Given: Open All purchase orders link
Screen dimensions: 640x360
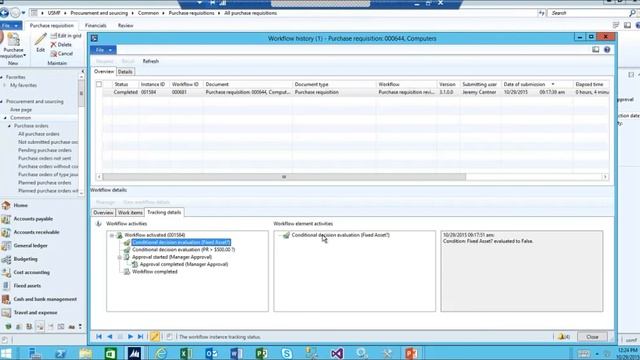Looking at the screenshot, I should pos(39,134).
